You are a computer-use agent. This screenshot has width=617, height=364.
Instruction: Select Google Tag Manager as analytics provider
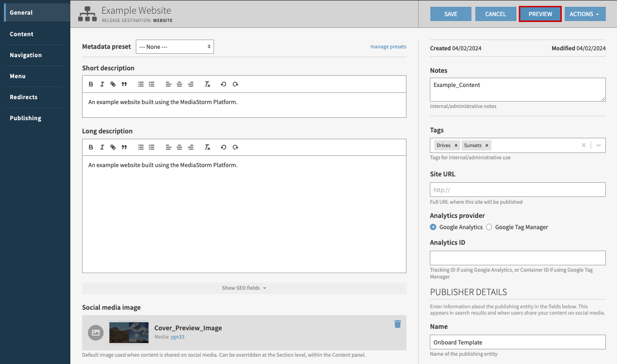click(x=489, y=227)
